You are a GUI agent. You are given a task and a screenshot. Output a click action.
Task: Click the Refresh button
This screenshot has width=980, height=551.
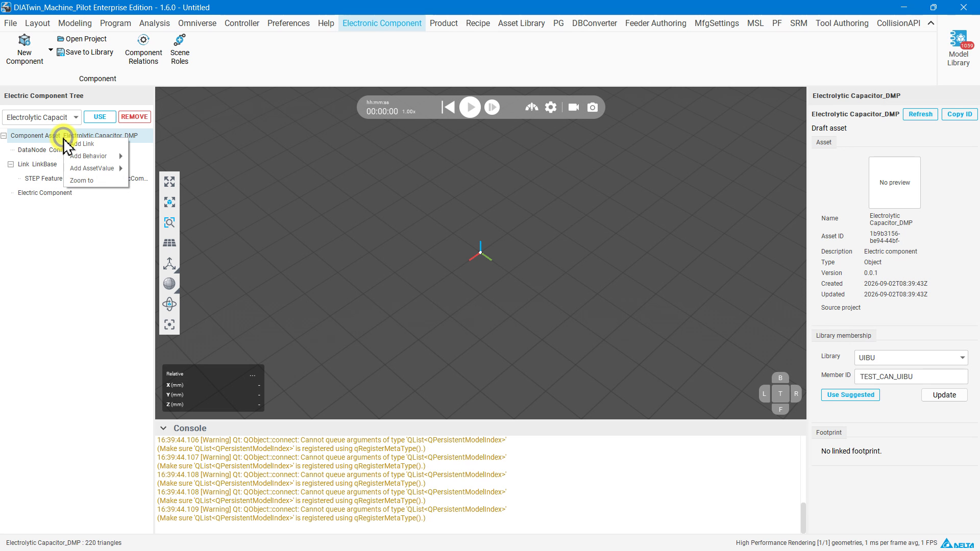pyautogui.click(x=920, y=114)
